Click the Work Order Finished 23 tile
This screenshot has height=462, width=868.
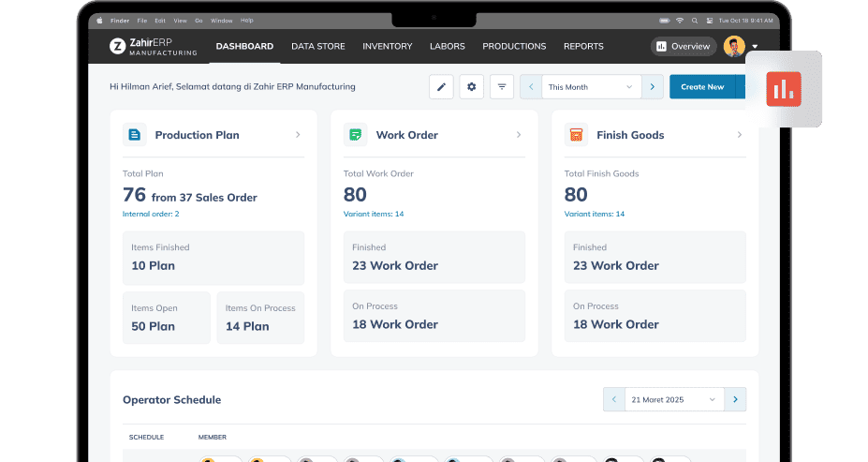coord(434,257)
